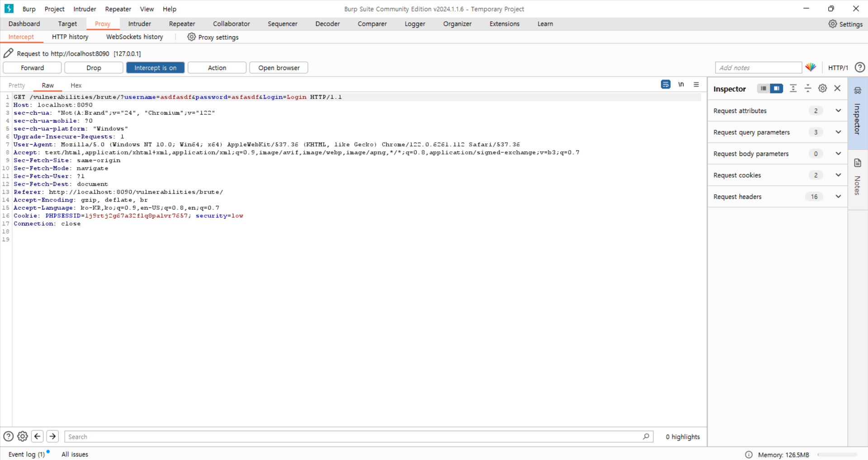Switch to Pretty message view
This screenshot has width=868, height=460.
[17, 85]
